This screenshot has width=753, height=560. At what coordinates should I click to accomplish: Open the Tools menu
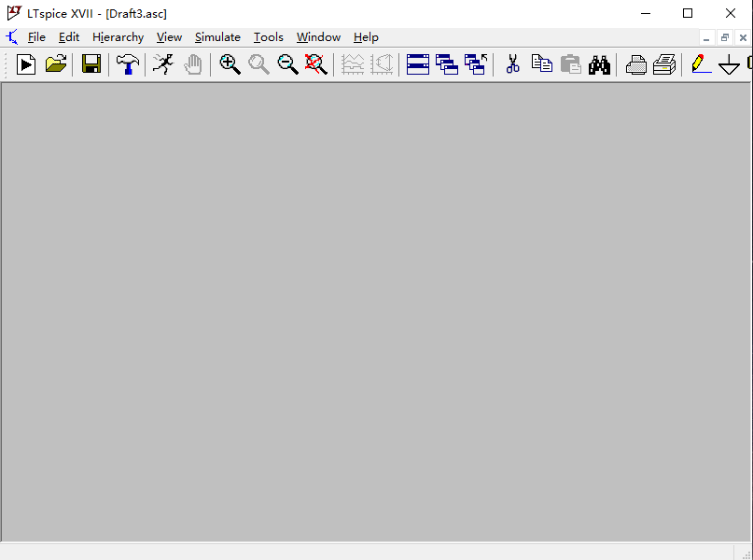tap(269, 37)
